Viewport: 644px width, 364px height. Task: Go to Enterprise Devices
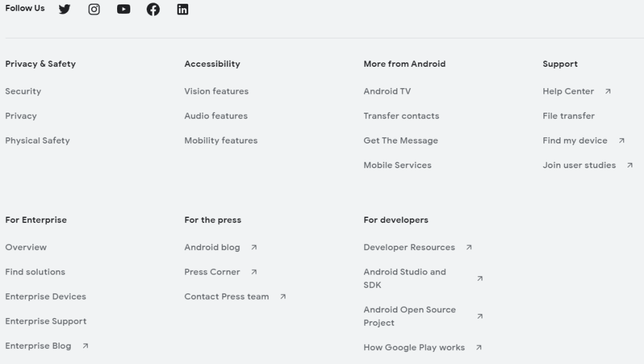tap(46, 297)
